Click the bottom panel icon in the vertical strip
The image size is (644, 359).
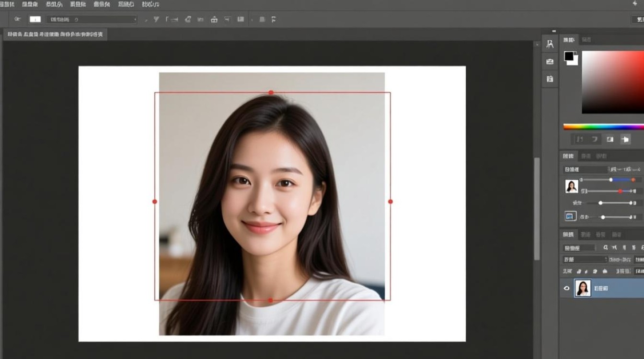(x=549, y=78)
